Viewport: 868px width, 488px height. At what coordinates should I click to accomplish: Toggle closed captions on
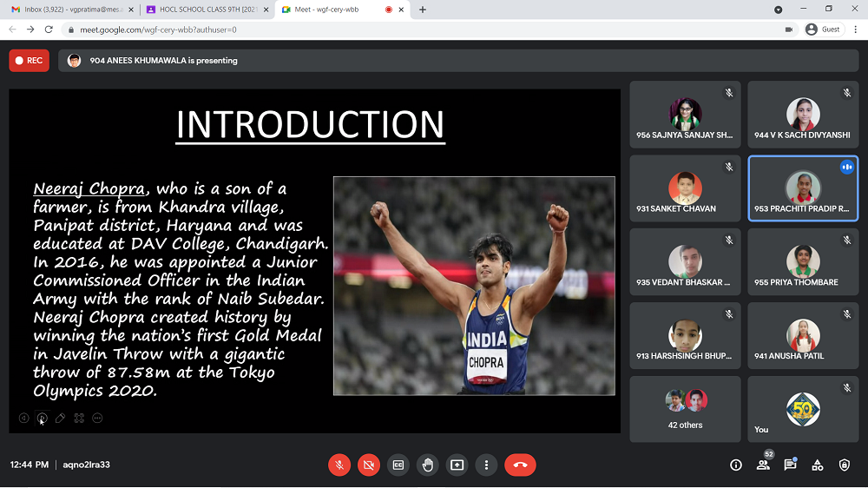(x=398, y=465)
